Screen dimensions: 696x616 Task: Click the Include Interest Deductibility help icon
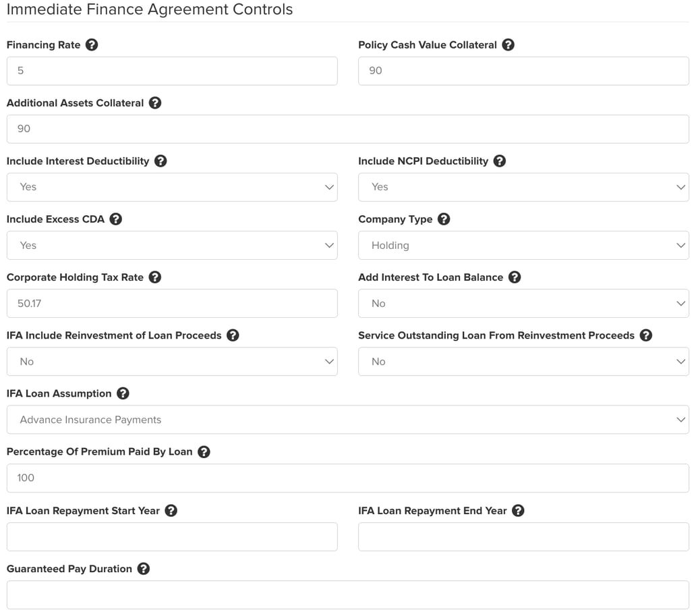click(160, 161)
